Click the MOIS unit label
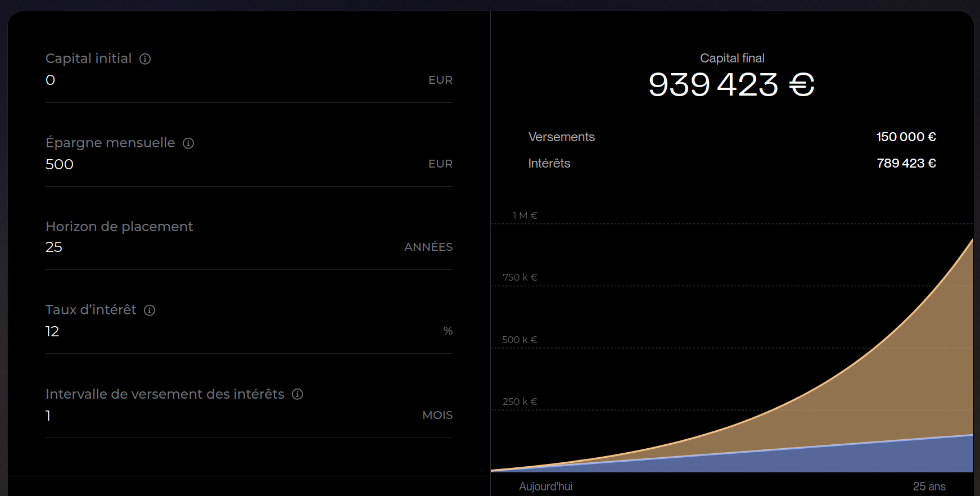 [x=437, y=416]
